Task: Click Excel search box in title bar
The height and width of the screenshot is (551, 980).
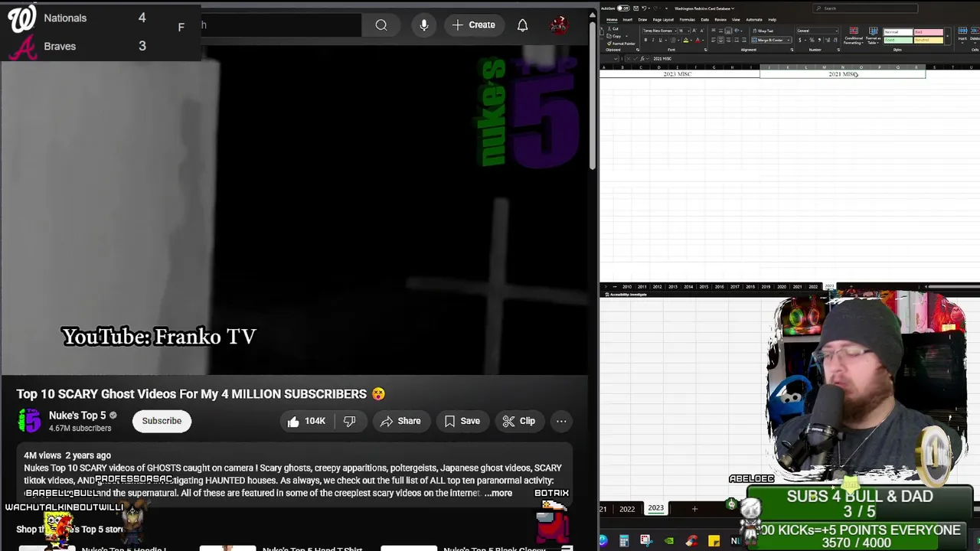Action: [x=865, y=8]
